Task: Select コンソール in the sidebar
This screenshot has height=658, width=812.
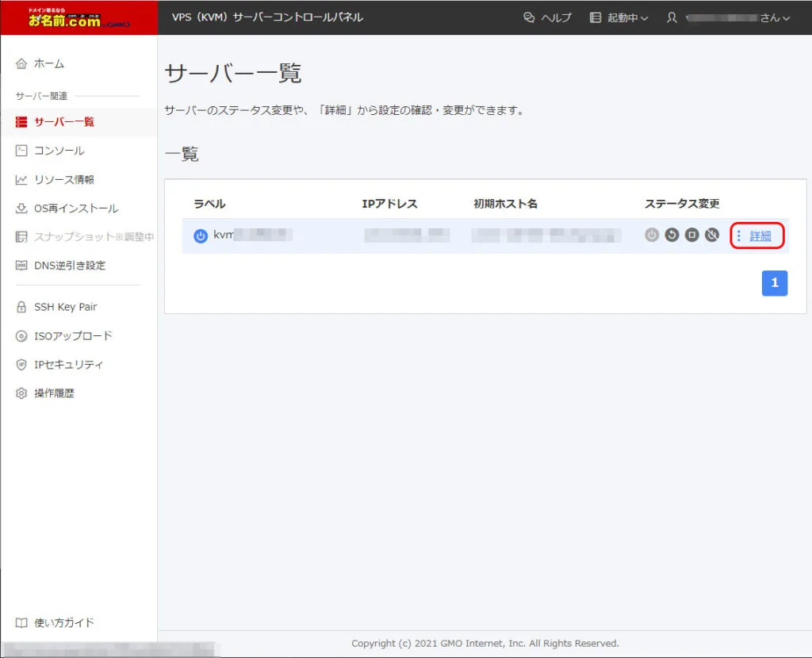Action: (x=59, y=151)
